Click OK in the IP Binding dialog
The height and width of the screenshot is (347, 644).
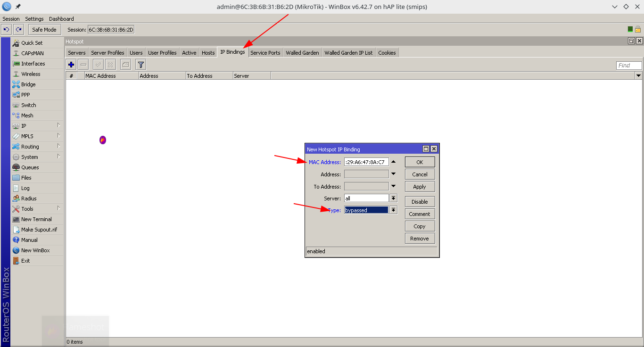point(420,162)
